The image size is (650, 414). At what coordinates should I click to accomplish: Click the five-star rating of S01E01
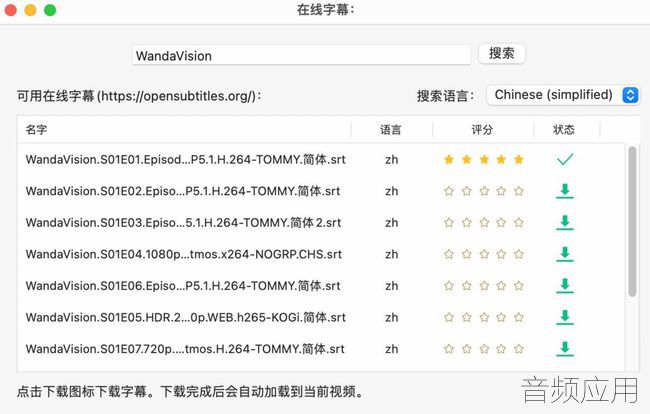[x=484, y=160]
